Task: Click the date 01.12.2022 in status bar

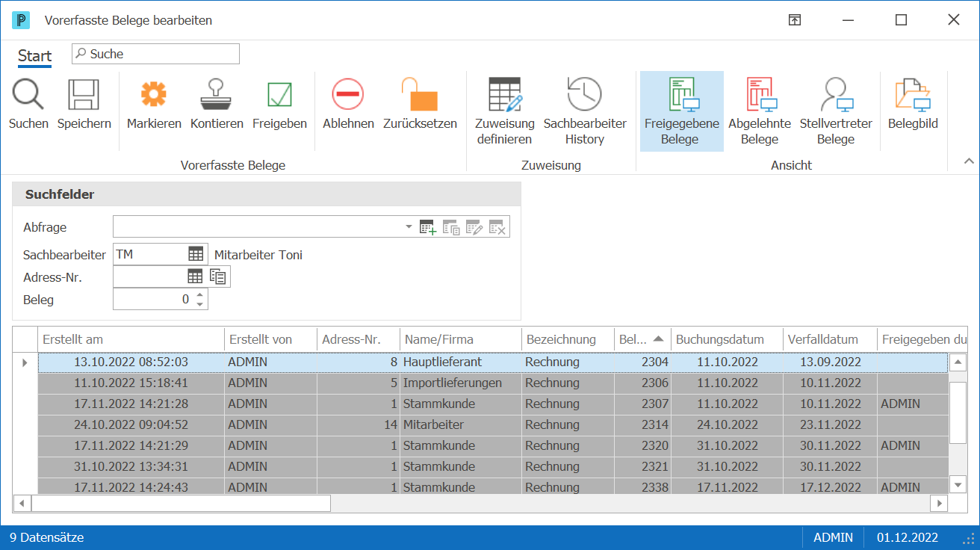Action: point(907,537)
